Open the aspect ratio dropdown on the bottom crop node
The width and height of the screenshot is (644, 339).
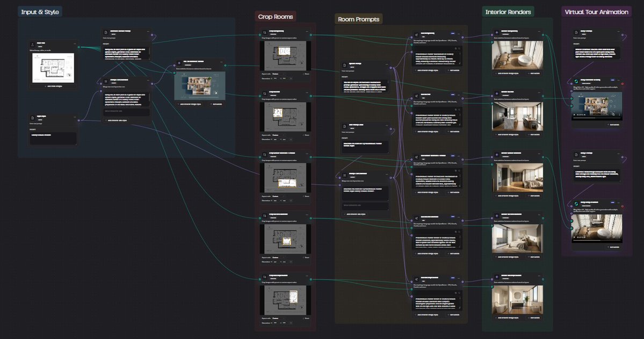[277, 318]
